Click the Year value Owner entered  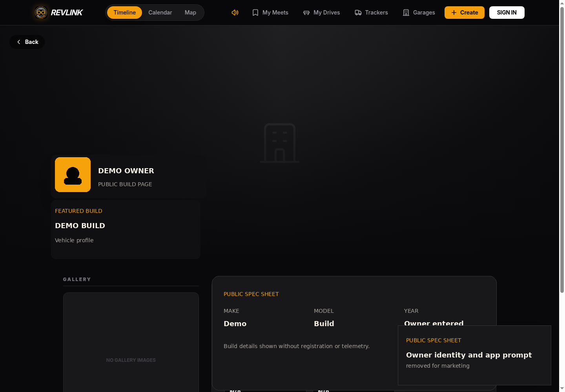point(434,323)
